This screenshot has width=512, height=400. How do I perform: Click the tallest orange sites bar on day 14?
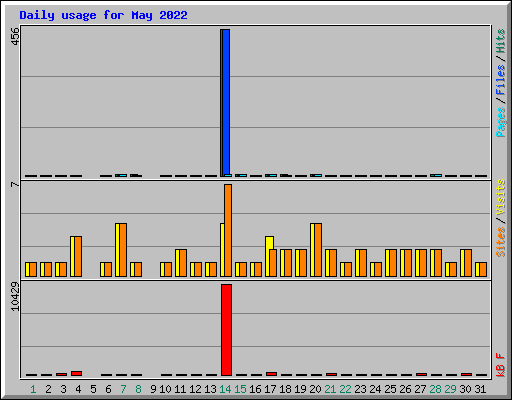coord(228,230)
